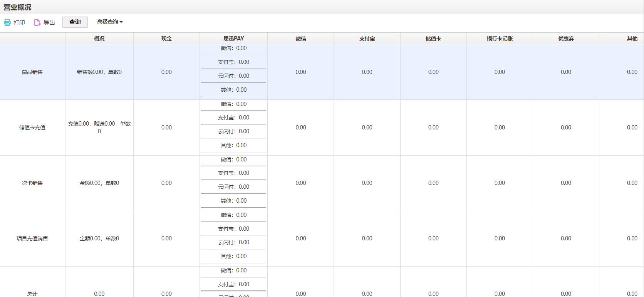The height and width of the screenshot is (297, 644).
Task: Click the export file icon
Action: coord(37,22)
